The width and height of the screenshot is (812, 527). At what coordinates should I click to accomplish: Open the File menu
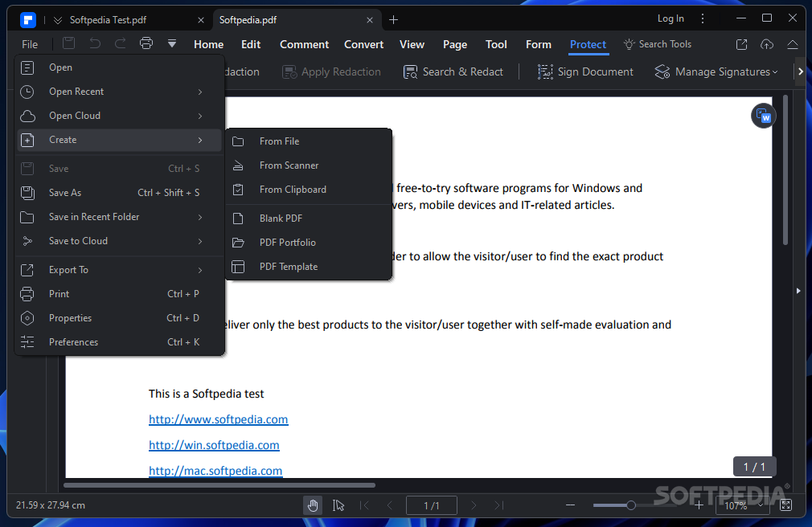pos(30,44)
